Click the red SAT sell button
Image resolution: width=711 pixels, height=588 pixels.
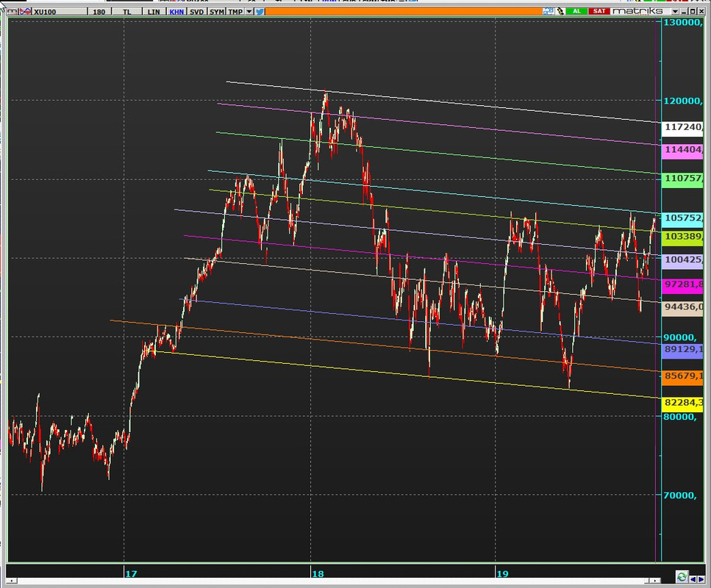coord(599,11)
